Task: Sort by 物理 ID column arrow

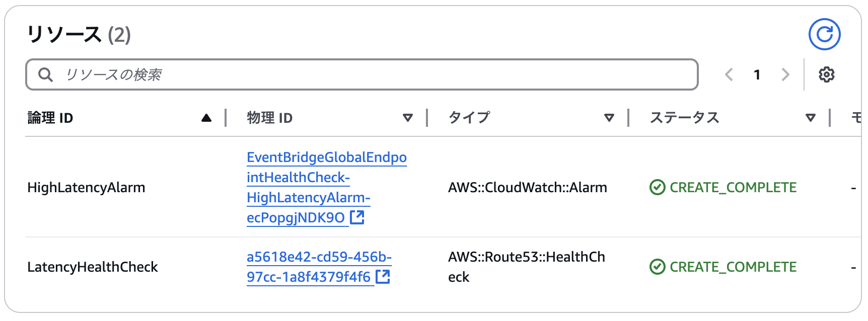Action: coord(408,118)
